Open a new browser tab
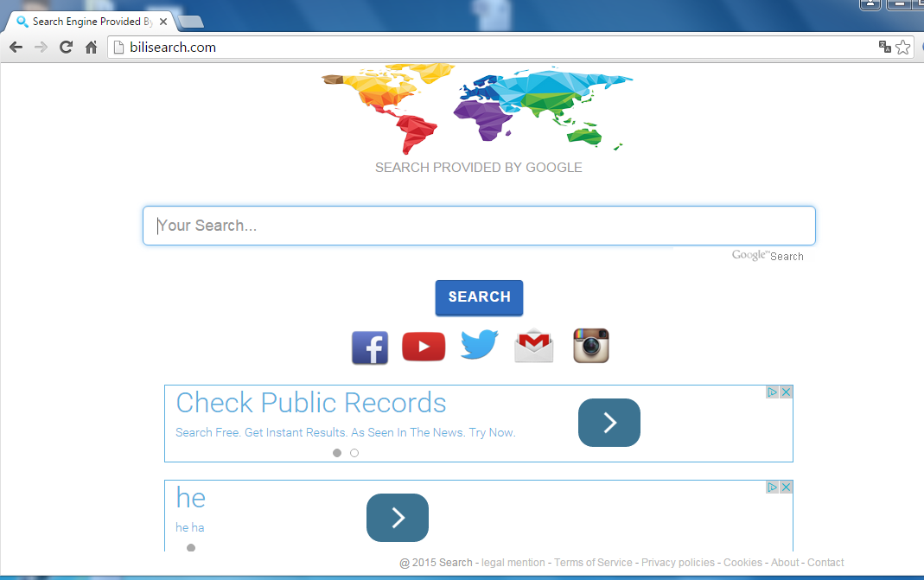The height and width of the screenshot is (580, 924). point(191,22)
